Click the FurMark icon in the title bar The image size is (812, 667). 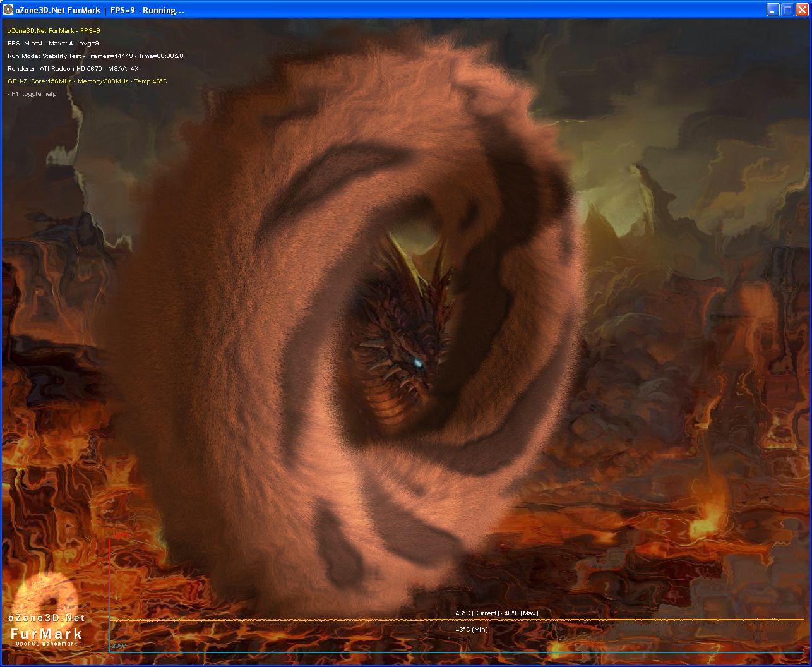(x=8, y=10)
